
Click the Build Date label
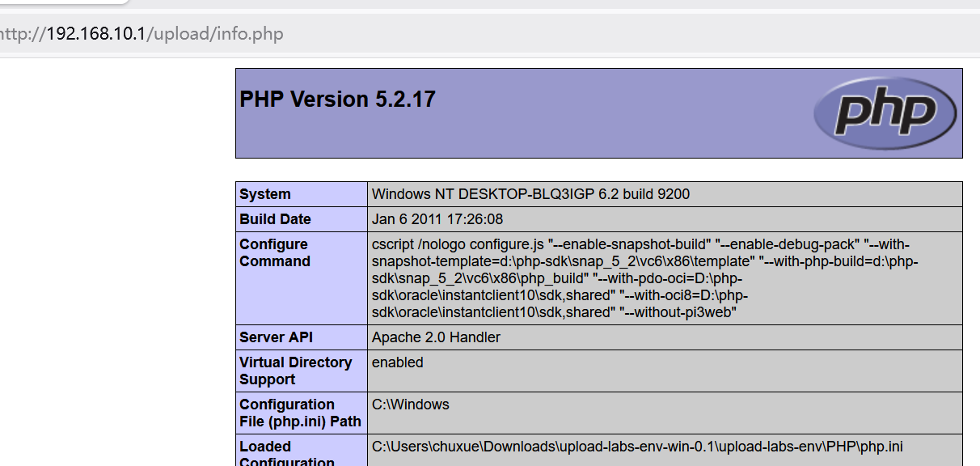point(275,219)
